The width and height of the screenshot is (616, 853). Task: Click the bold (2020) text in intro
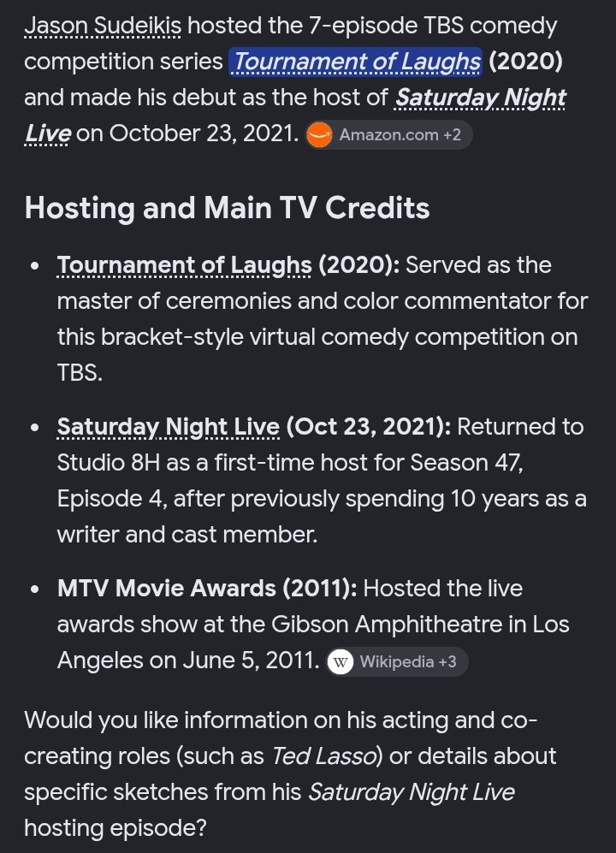(525, 62)
